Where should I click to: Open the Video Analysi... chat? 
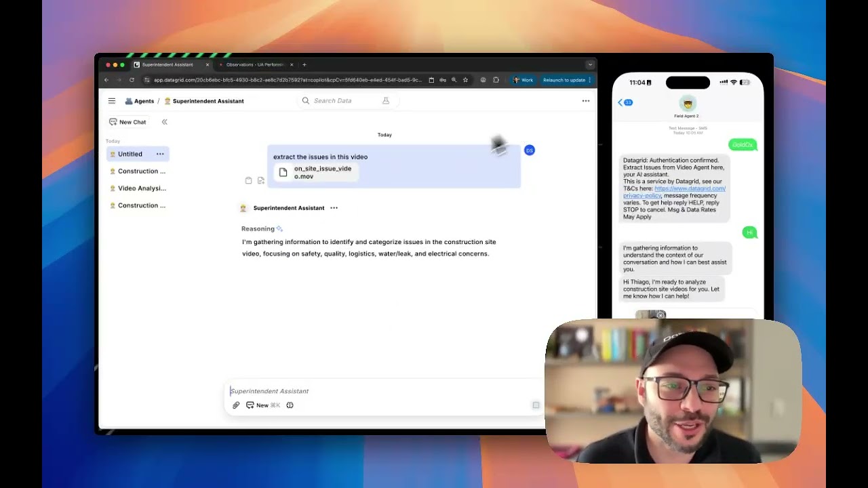tap(138, 188)
